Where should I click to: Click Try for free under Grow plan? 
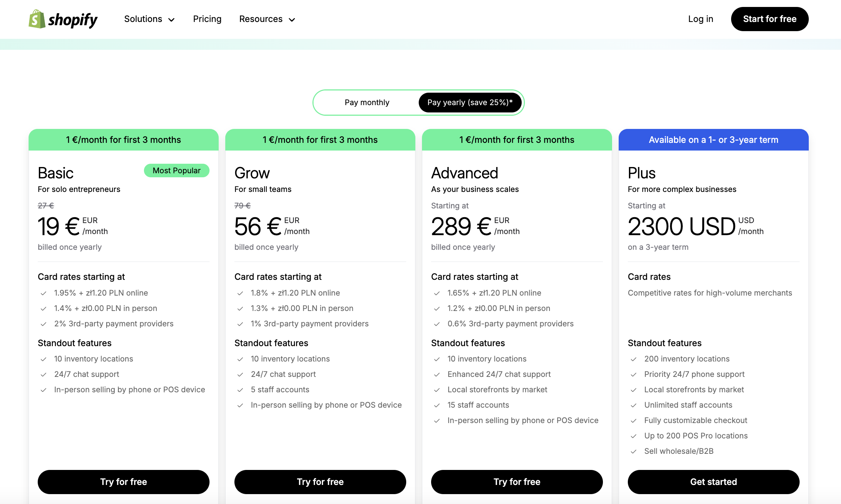[320, 482]
